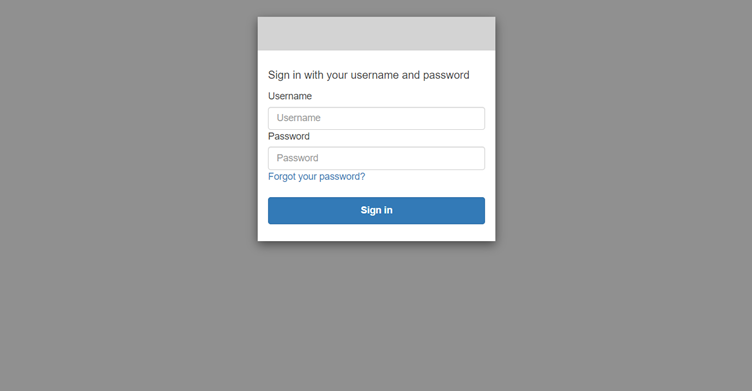752x391 pixels.
Task: Submit the form using Sign in
Action: pos(376,211)
